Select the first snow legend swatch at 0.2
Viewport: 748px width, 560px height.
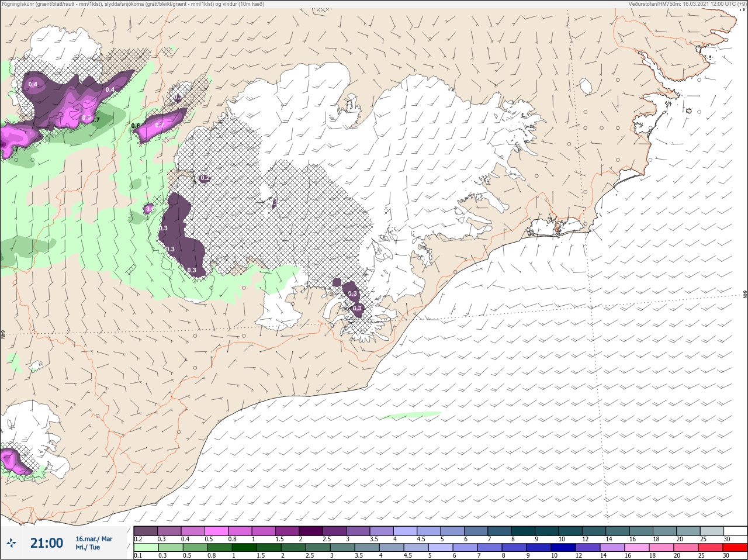(x=146, y=531)
